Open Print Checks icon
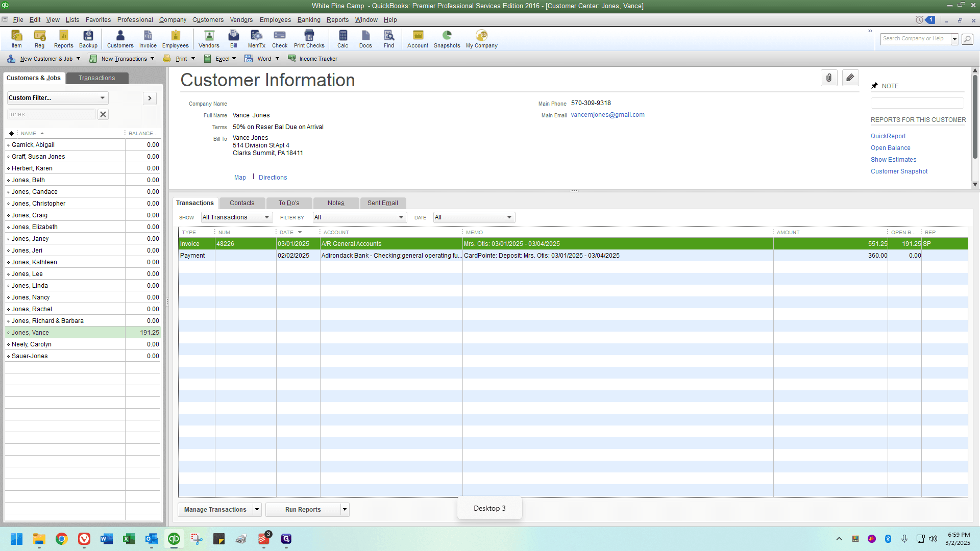Image resolution: width=980 pixels, height=551 pixels. click(309, 39)
